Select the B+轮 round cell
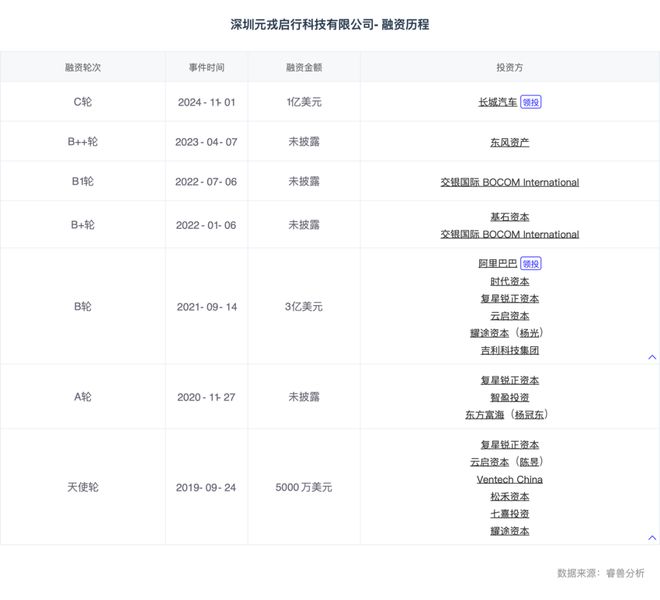The height and width of the screenshot is (600, 660). point(82,225)
